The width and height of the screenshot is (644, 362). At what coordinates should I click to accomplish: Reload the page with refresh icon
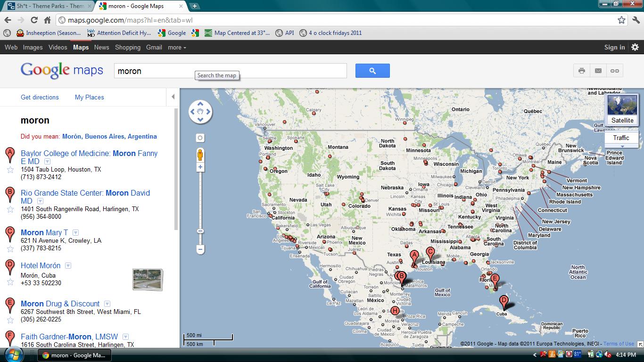pos(34,20)
